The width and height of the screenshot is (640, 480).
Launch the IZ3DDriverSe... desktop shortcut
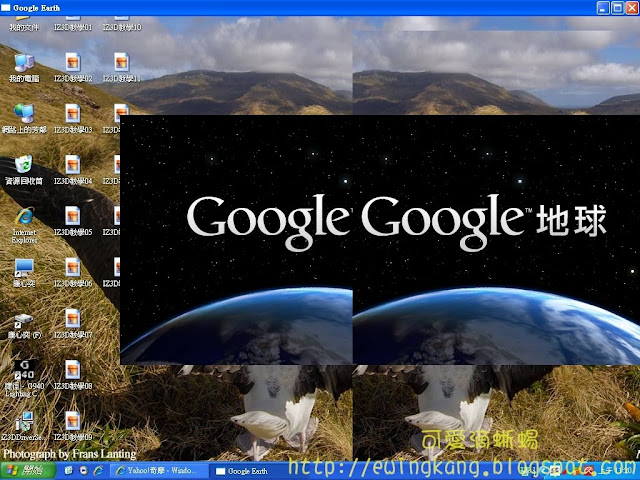pyautogui.click(x=24, y=426)
